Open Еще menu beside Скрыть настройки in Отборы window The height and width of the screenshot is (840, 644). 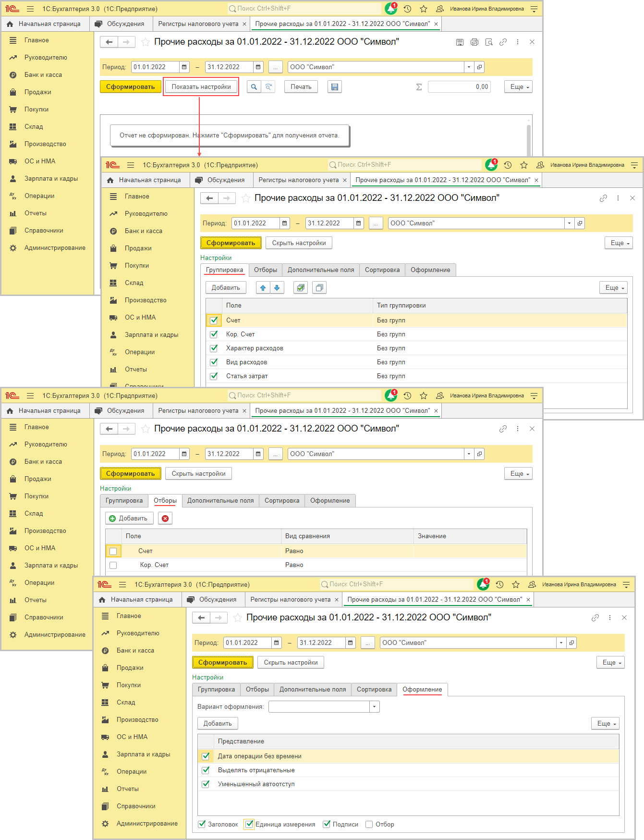(x=519, y=474)
